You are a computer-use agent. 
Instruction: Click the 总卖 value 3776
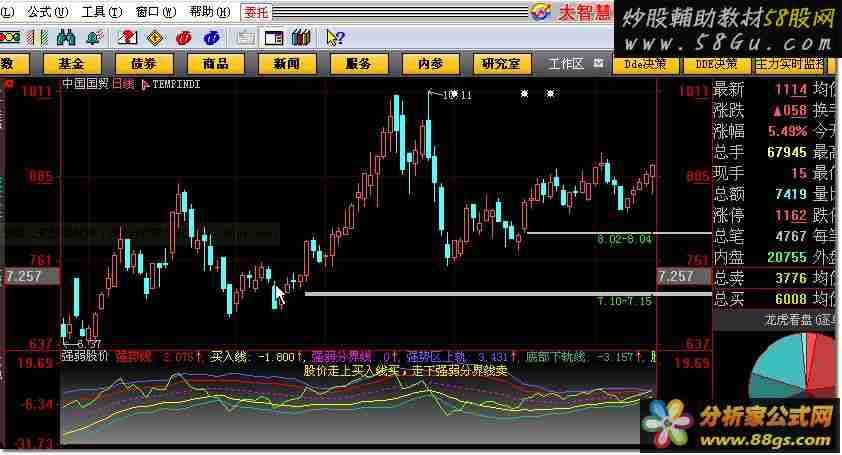coord(790,278)
